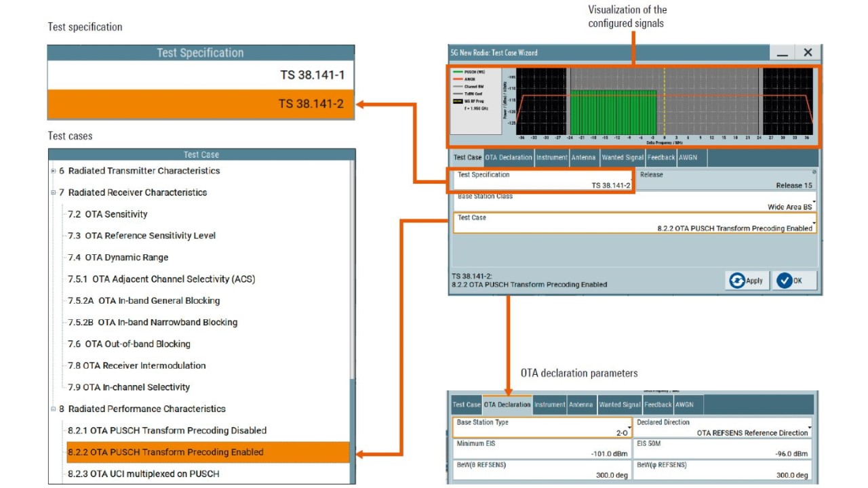Open Feedback tab in lower panel

(x=658, y=405)
